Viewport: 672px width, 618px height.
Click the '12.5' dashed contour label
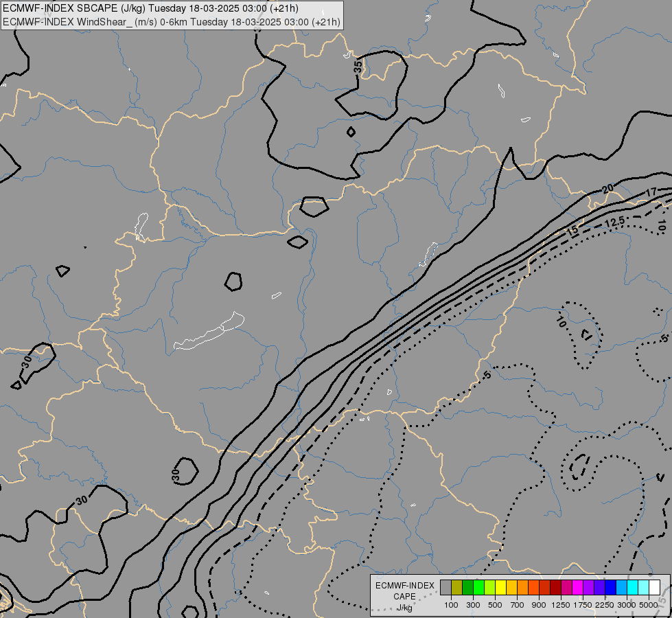click(x=615, y=222)
